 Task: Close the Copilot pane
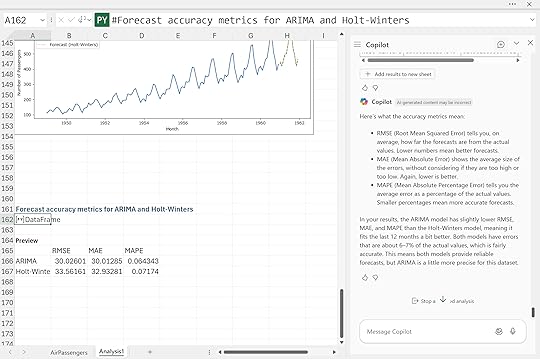tap(530, 43)
